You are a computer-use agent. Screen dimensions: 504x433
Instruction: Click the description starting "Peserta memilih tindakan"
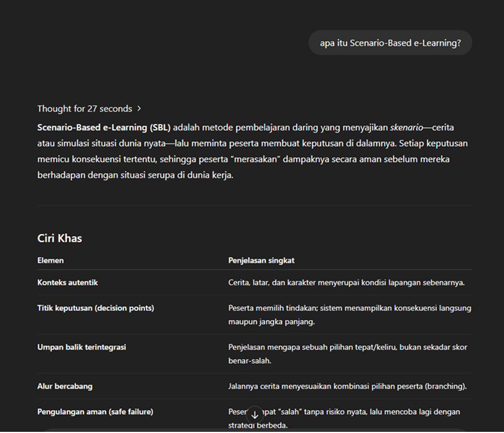point(349,308)
